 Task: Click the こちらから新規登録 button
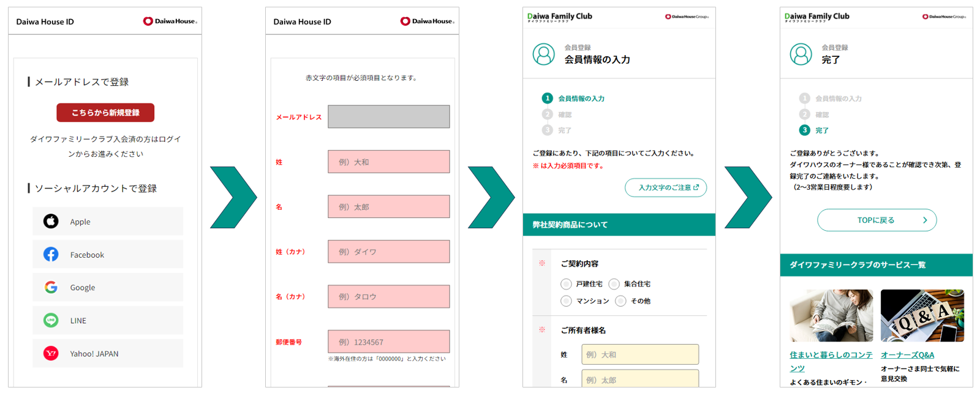105,113
